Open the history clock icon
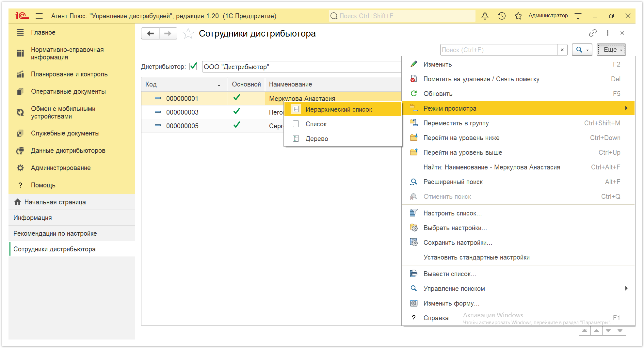The image size is (644, 348). pyautogui.click(x=502, y=16)
